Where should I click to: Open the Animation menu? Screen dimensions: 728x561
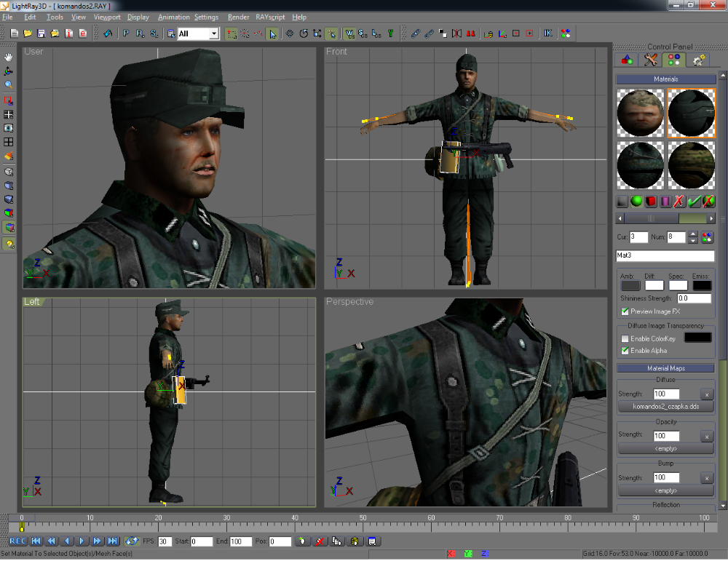[x=174, y=17]
